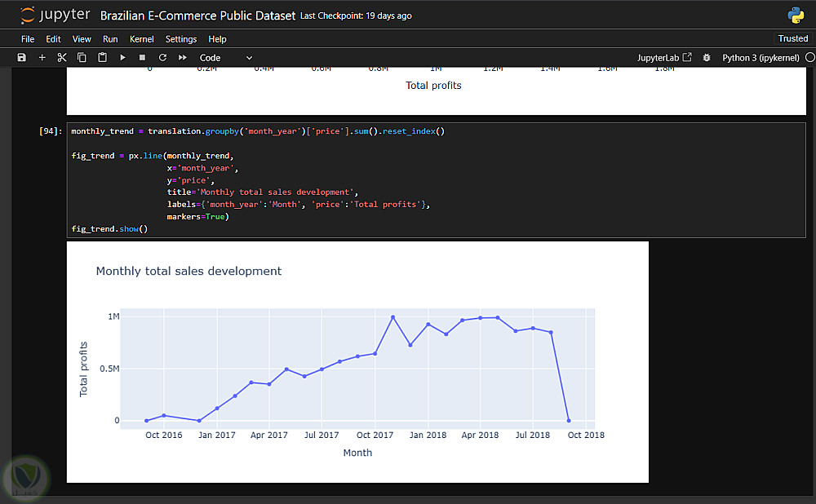The width and height of the screenshot is (816, 504).
Task: Expand the File menu
Action: [x=28, y=39]
